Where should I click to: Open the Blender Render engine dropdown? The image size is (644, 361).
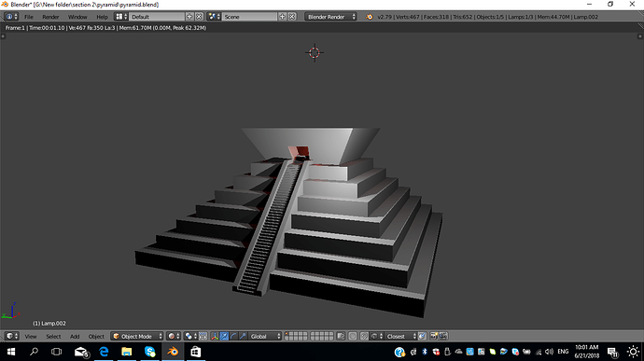pyautogui.click(x=330, y=17)
